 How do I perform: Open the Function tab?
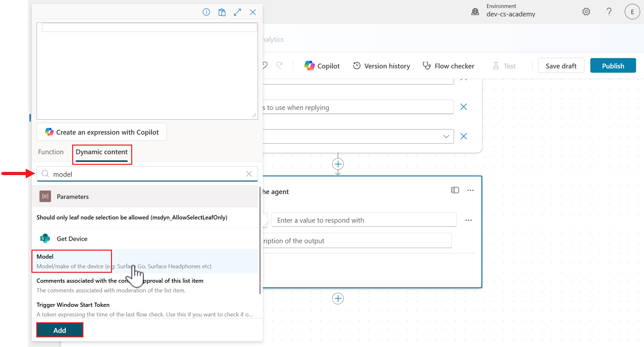(x=51, y=152)
